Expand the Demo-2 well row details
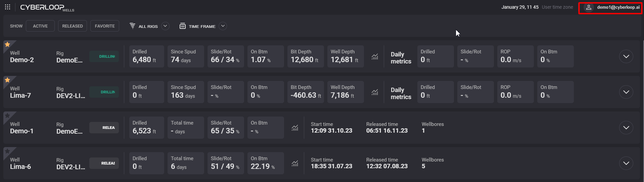644x182 pixels. pos(626,56)
